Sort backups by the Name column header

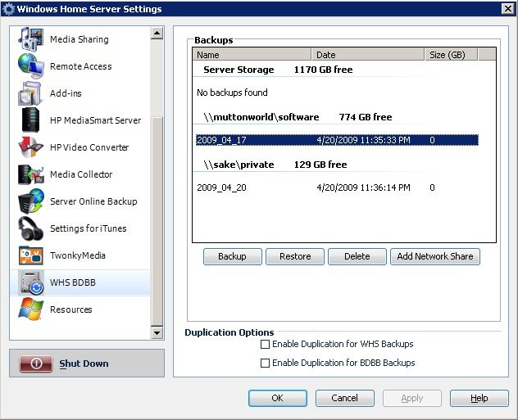coord(252,54)
